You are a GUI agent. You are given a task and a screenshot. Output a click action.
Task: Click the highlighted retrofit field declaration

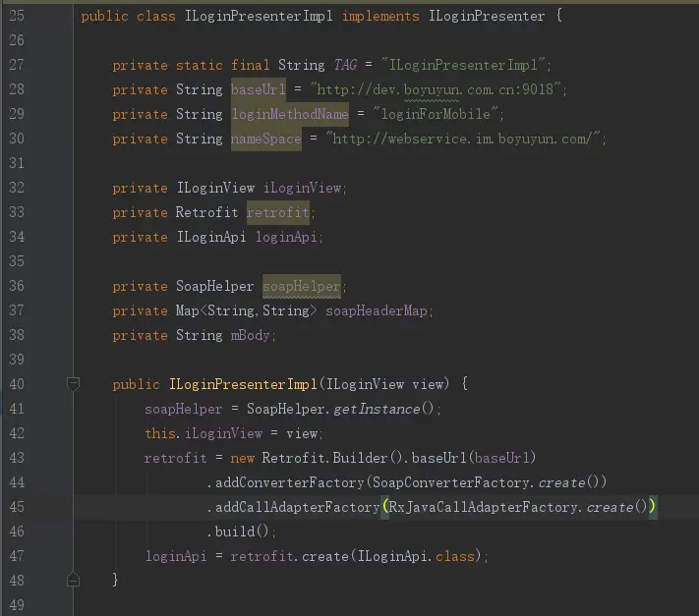pyautogui.click(x=277, y=212)
